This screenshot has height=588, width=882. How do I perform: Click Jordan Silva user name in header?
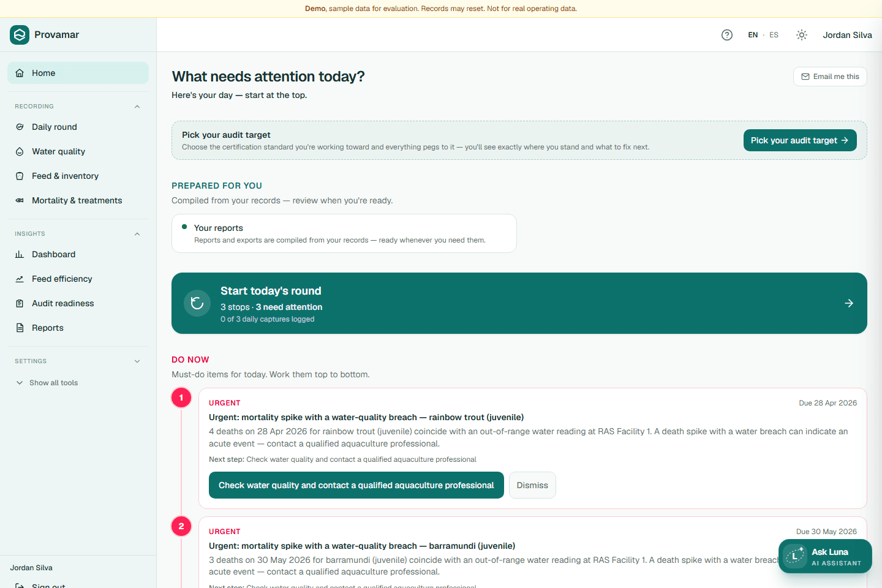click(847, 35)
